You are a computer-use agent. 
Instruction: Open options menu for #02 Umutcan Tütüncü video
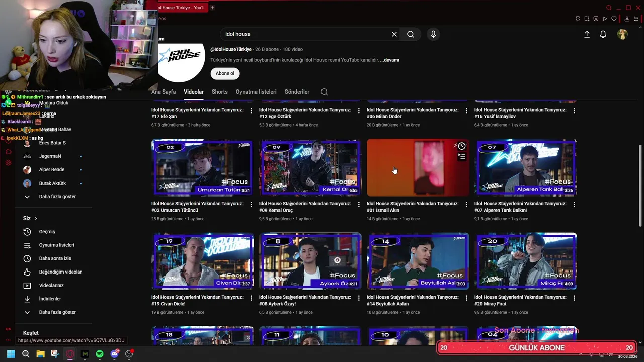251,204
